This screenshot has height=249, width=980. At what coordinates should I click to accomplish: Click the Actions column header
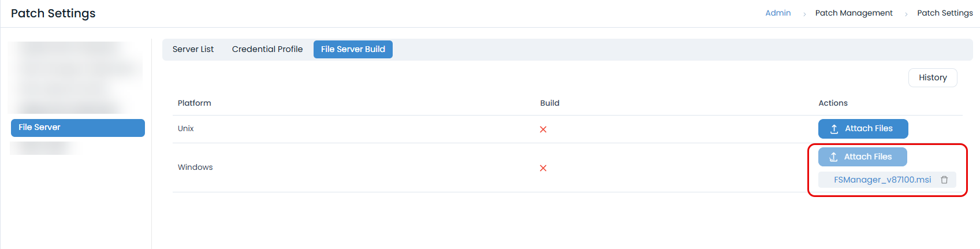click(833, 103)
